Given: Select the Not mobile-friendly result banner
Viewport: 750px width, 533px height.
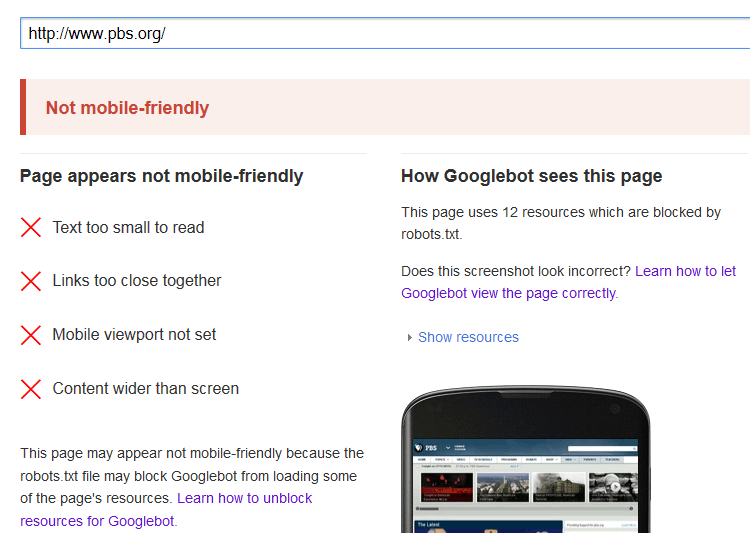Looking at the screenshot, I should click(x=385, y=107).
